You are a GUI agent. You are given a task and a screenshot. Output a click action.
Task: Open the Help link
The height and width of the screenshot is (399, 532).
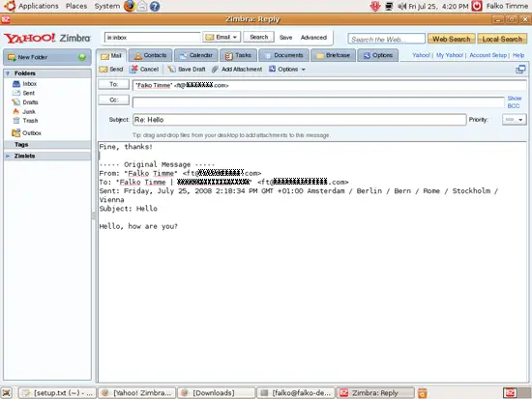(x=518, y=55)
